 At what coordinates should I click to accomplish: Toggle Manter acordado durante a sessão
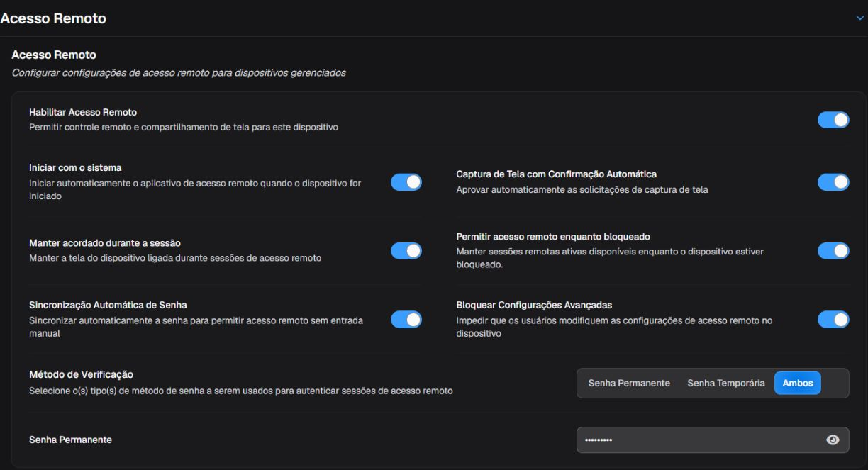tap(406, 250)
